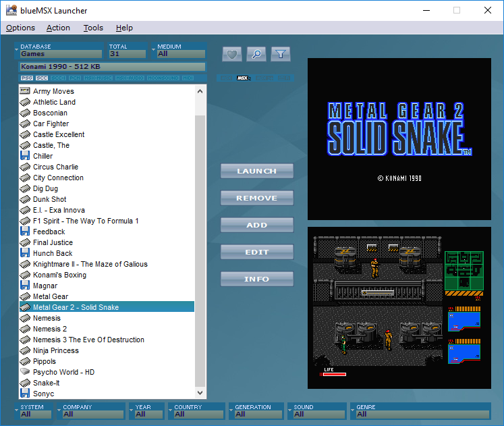Click the MSX-AUDIO sound indicator
The height and width of the screenshot is (426, 504).
(130, 78)
